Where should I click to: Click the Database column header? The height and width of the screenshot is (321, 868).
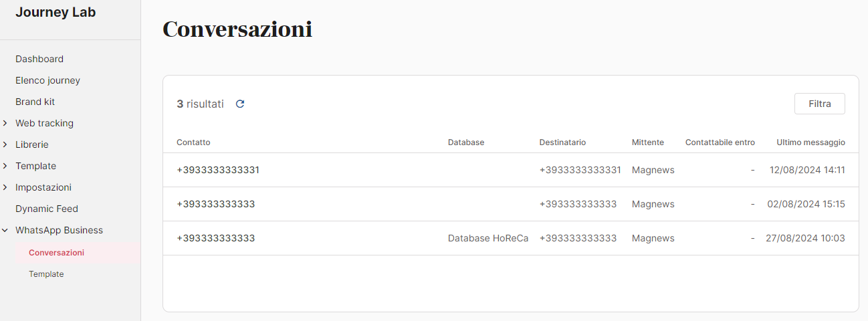pos(466,142)
